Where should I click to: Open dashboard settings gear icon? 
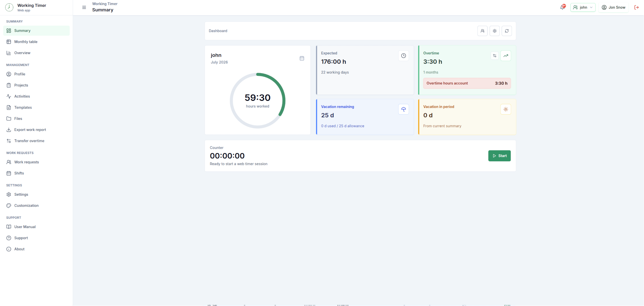(495, 31)
